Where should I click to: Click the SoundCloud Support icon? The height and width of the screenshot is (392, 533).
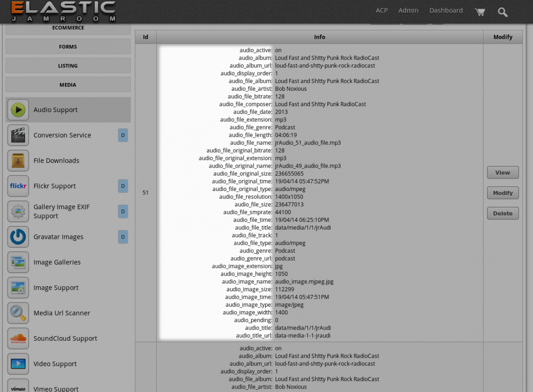tap(18, 338)
